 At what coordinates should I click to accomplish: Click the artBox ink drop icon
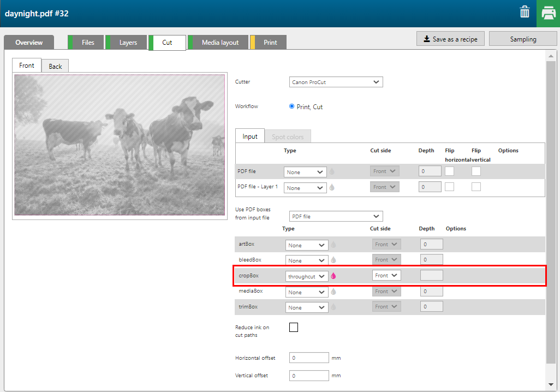333,245
